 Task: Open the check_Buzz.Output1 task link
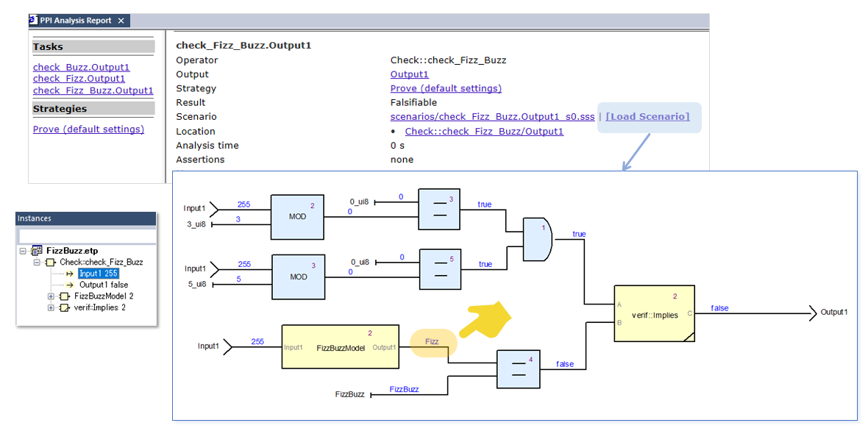81,68
